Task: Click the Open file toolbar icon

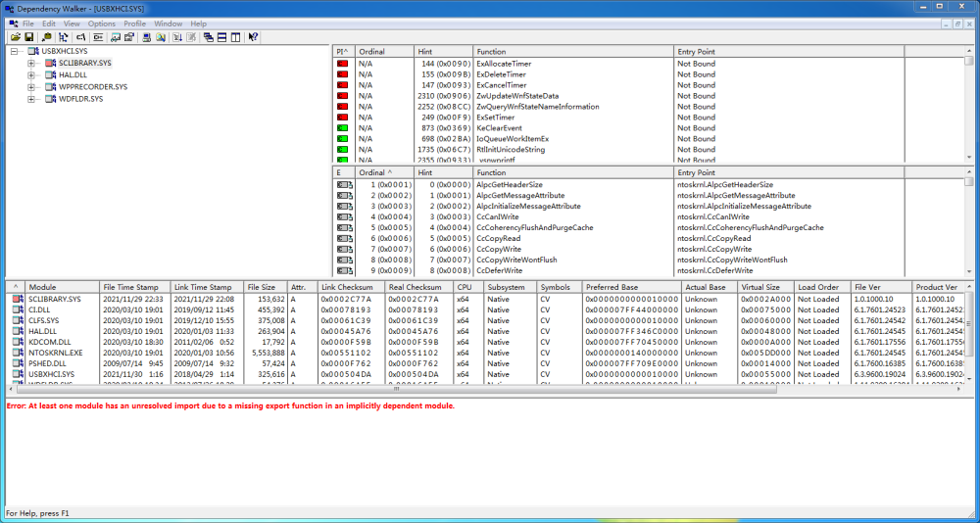Action: point(16,37)
